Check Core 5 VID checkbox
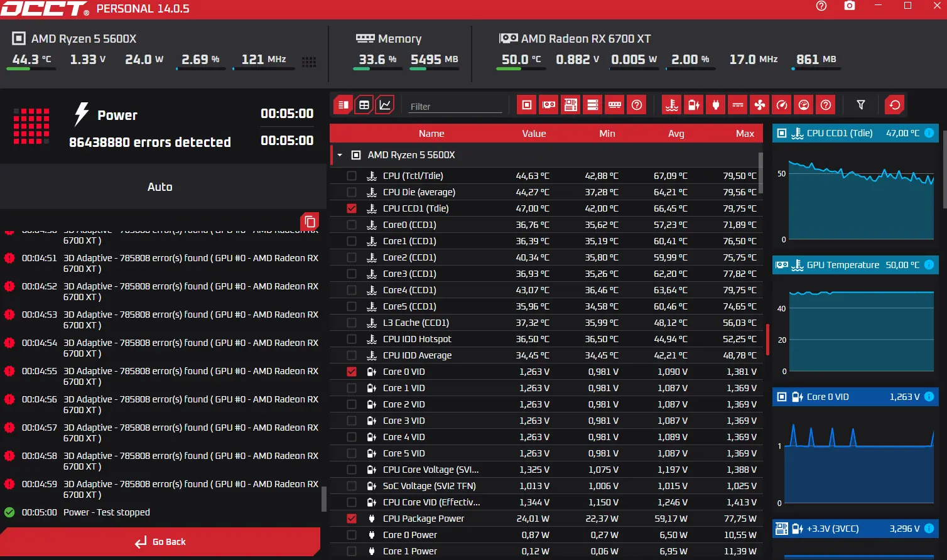The width and height of the screenshot is (947, 560). tap(352, 453)
